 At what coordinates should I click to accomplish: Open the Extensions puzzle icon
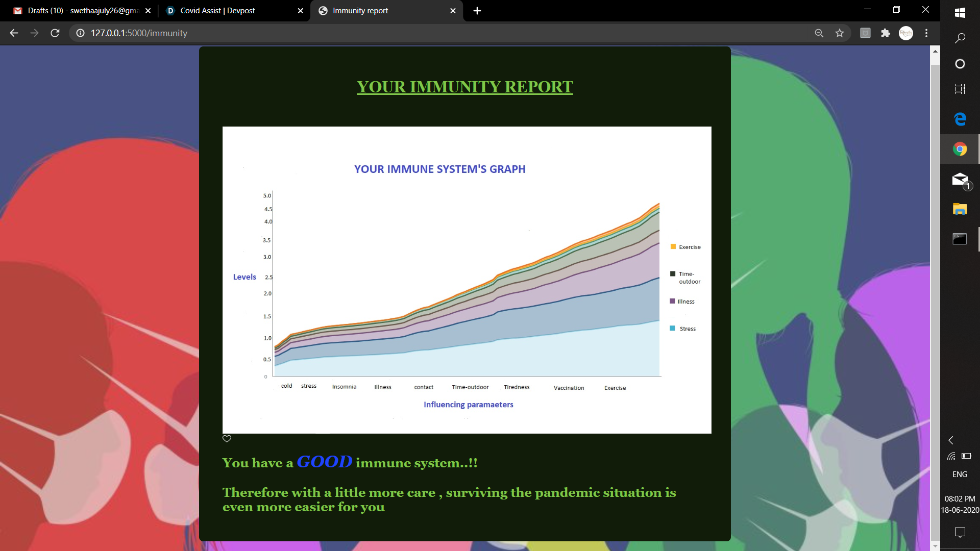(886, 33)
